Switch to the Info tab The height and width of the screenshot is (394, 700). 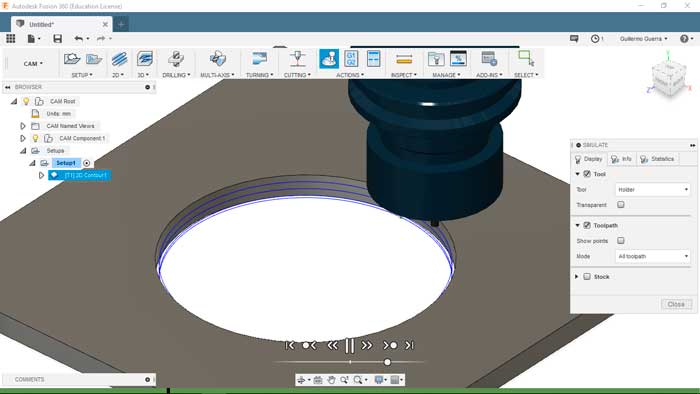click(621, 159)
